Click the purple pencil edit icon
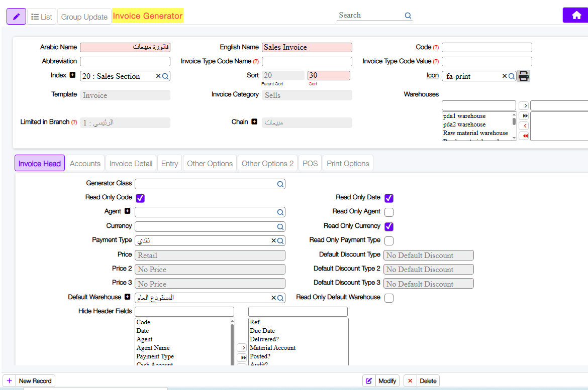Image resolution: width=588 pixels, height=390 pixels. click(16, 17)
